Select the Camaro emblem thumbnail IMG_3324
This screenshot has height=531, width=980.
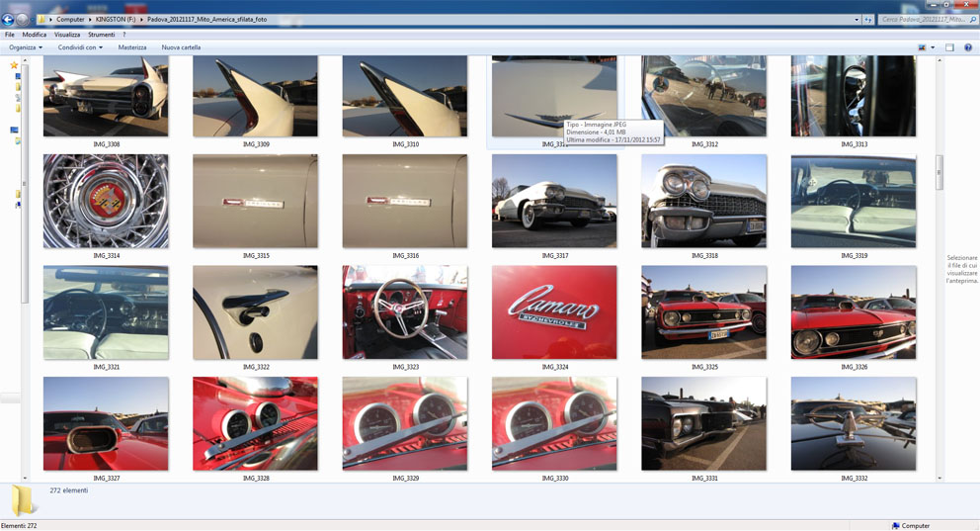click(554, 312)
